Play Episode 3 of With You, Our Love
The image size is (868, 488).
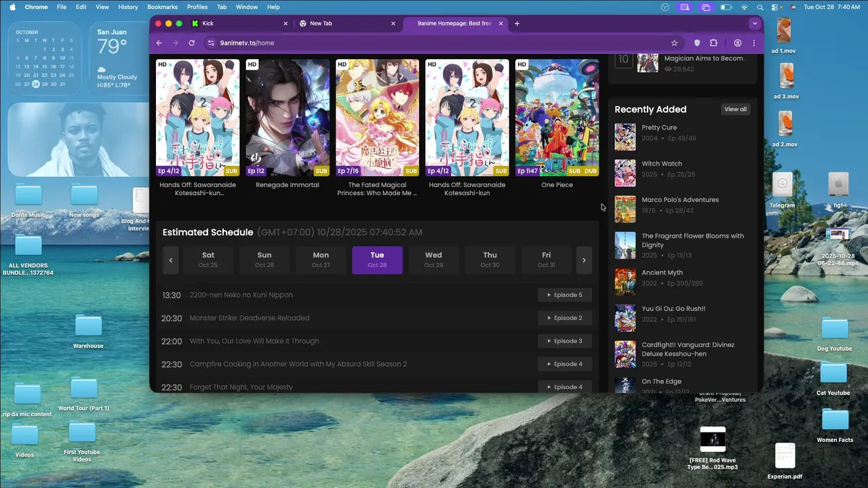click(565, 341)
